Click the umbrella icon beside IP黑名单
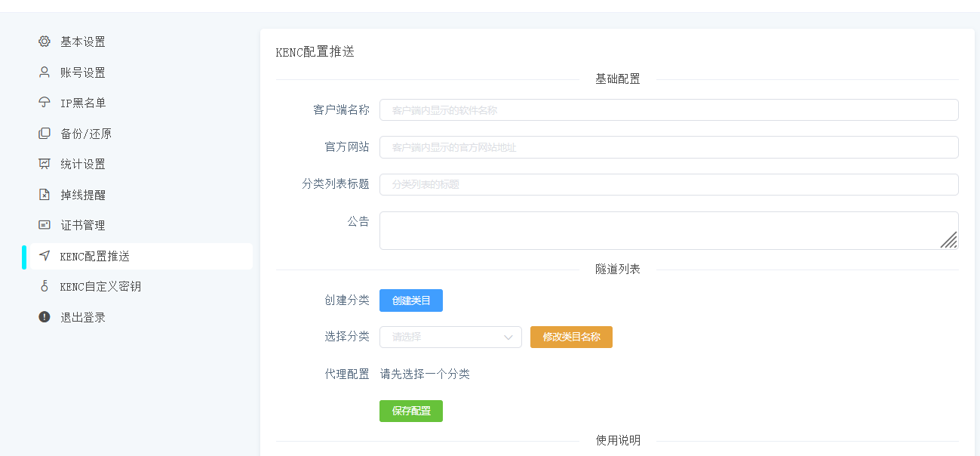980x456 pixels. coord(45,103)
